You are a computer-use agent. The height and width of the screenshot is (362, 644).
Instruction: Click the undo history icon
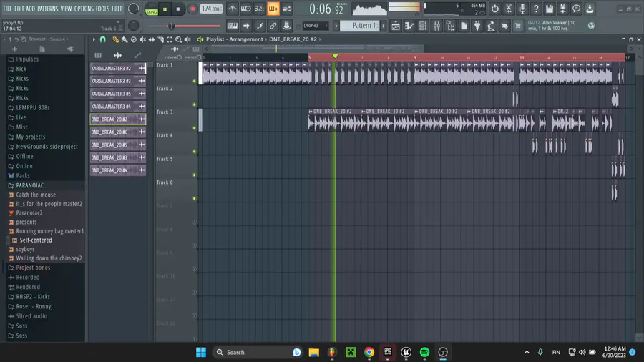(495, 9)
